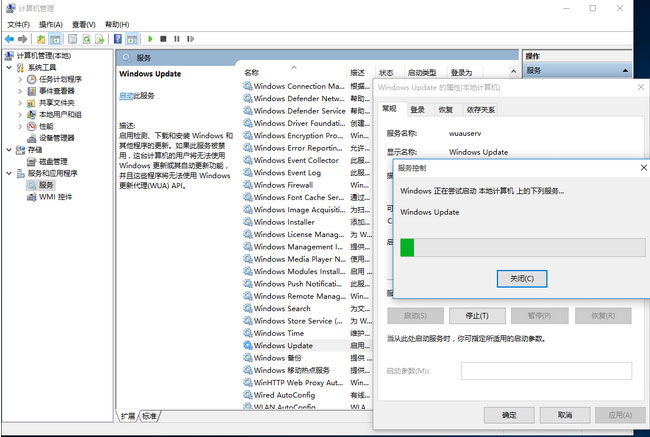
Task: Close the 服务控制 dialog with X
Action: [x=643, y=168]
